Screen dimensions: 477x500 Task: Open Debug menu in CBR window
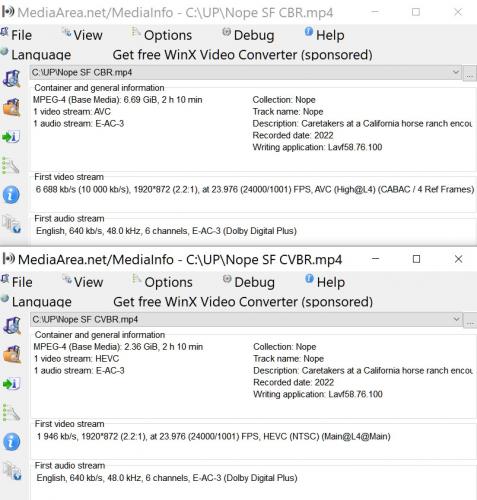248,35
